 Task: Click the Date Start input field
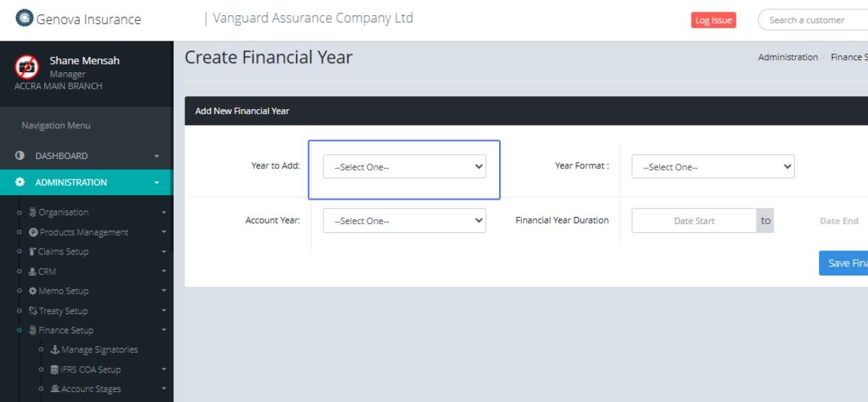pyautogui.click(x=694, y=221)
